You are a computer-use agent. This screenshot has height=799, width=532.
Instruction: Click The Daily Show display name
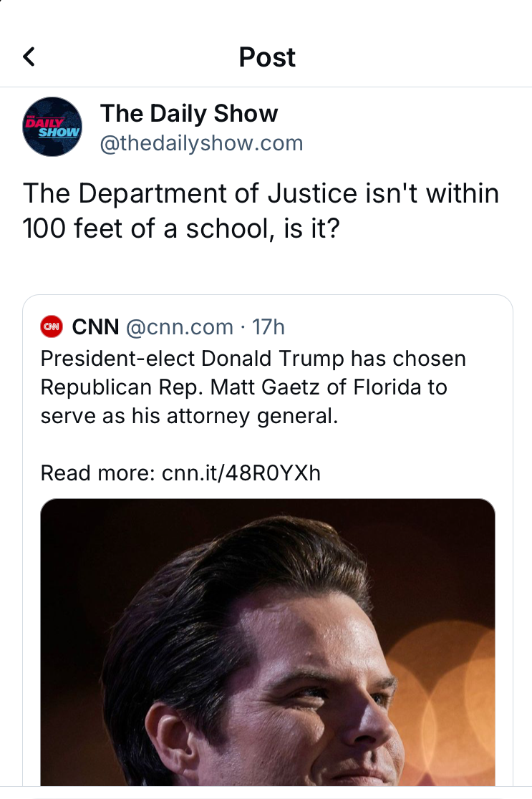click(x=189, y=113)
